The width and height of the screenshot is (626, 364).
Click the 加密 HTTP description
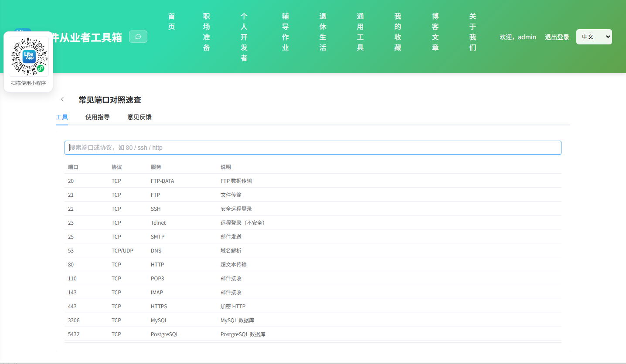click(x=233, y=307)
